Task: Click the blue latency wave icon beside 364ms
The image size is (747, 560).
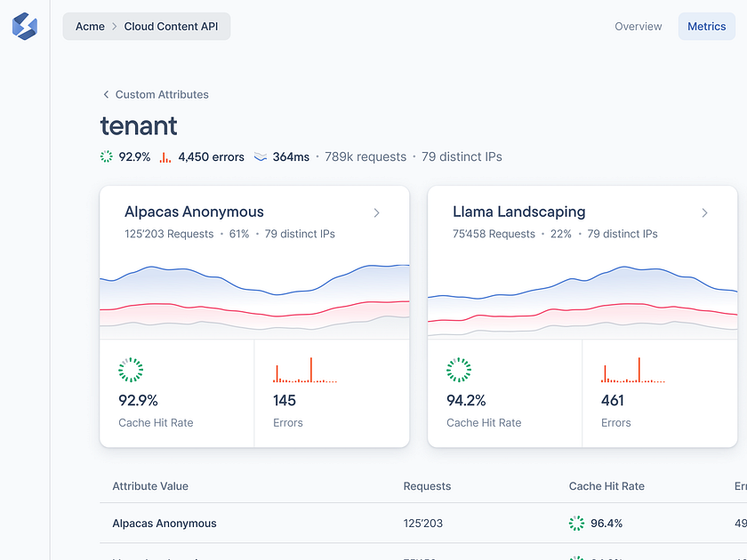Action: (260, 156)
